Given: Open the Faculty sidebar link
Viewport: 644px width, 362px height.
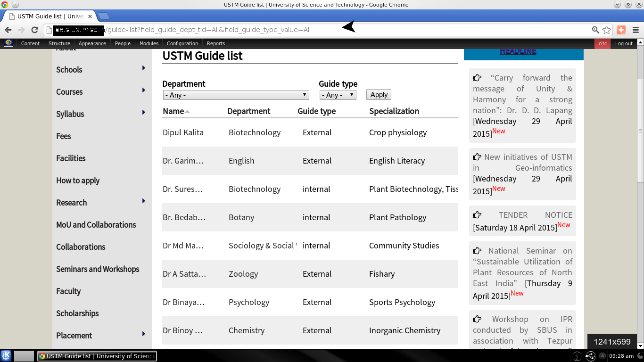Looking at the screenshot, I should (68, 291).
